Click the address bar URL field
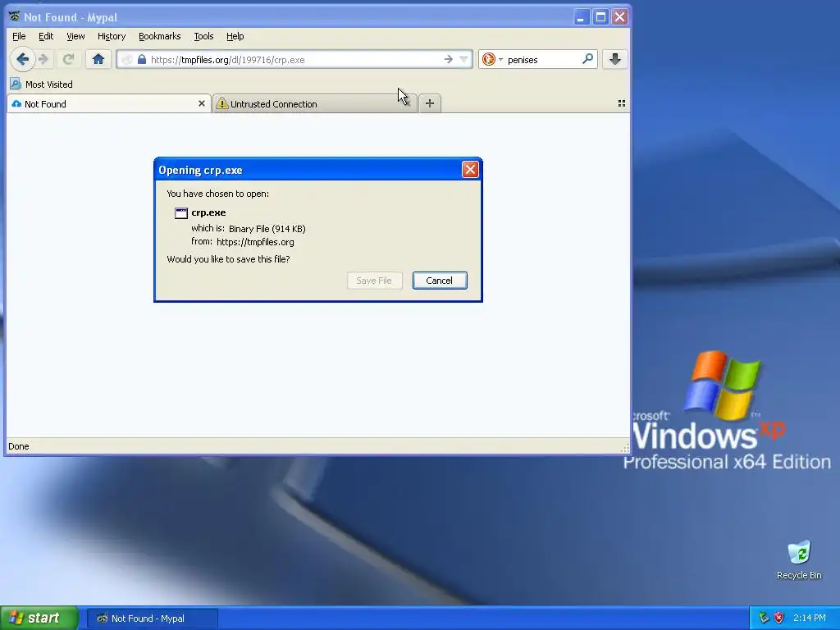Viewport: 840px width, 630px height. (294, 59)
